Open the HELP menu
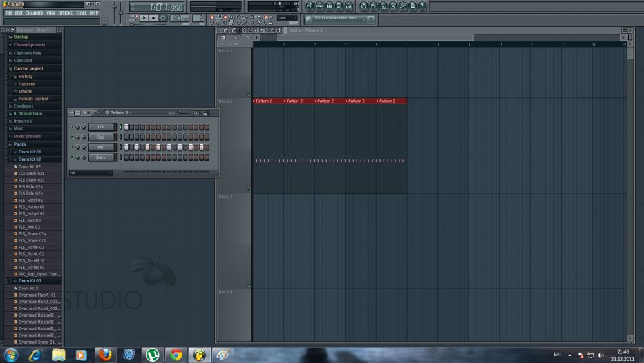This screenshot has width=644, height=363. click(x=94, y=13)
